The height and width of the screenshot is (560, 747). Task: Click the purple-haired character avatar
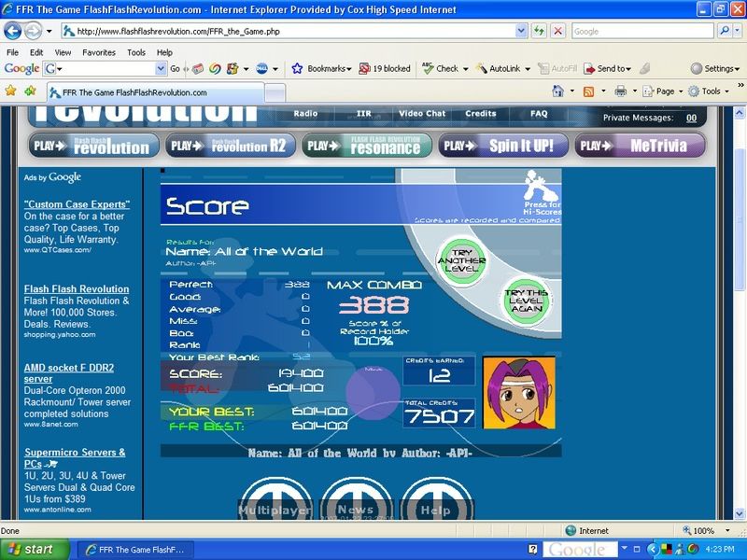(x=518, y=392)
